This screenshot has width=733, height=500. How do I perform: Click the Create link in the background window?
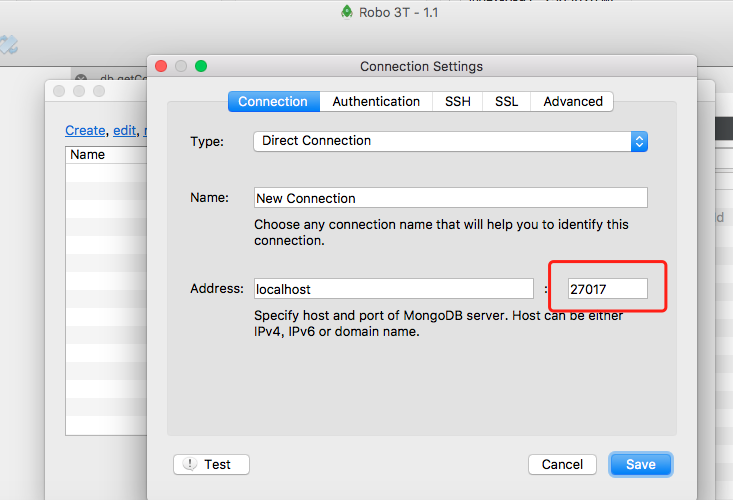tap(85, 130)
